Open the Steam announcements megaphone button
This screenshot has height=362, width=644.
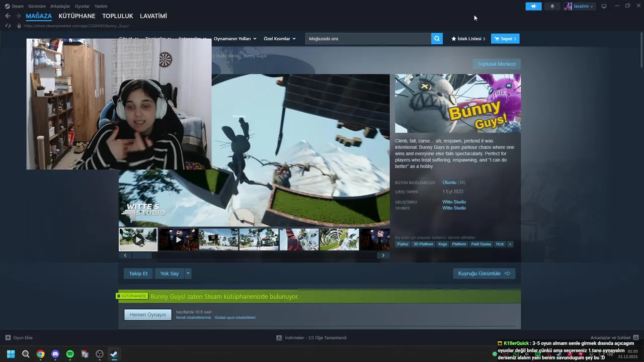(533, 6)
